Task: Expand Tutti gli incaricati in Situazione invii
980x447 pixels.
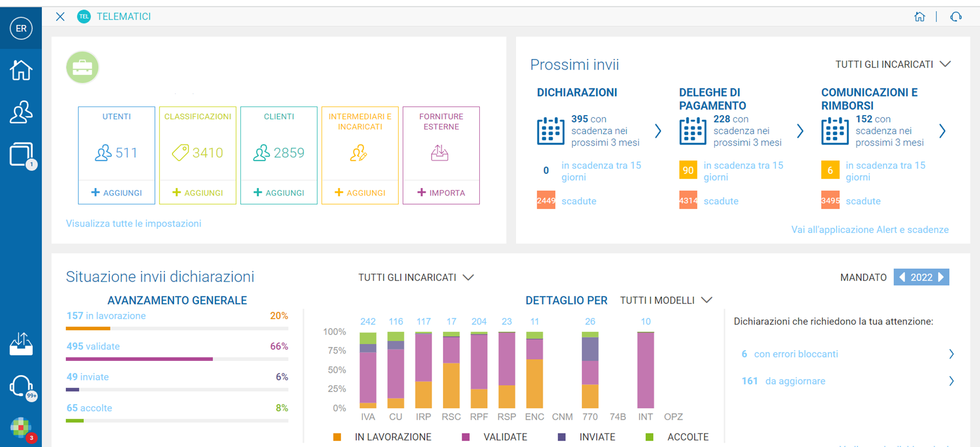Action: point(416,278)
